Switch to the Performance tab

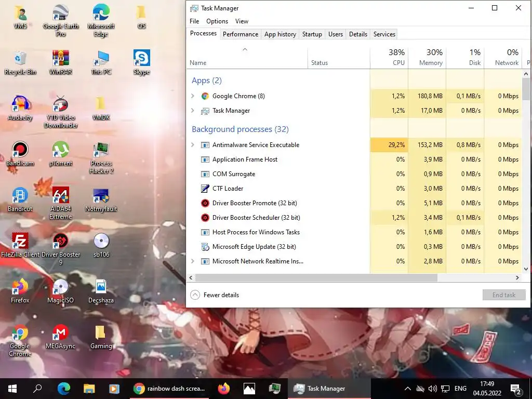(x=241, y=34)
